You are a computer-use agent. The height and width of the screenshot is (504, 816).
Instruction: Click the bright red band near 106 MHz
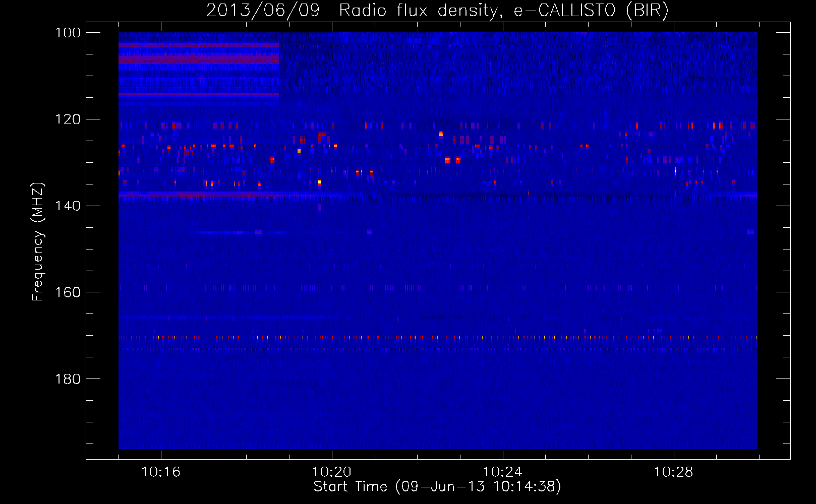point(199,61)
